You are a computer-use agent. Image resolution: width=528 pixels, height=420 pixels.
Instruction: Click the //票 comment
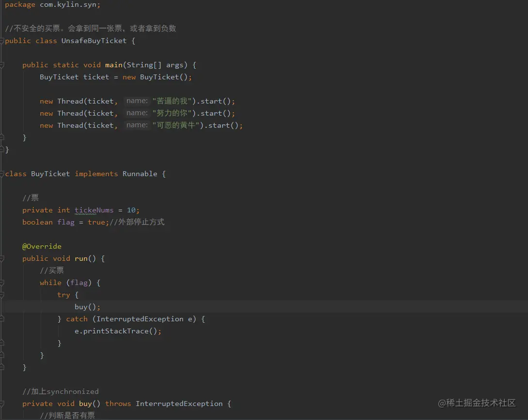(31, 198)
